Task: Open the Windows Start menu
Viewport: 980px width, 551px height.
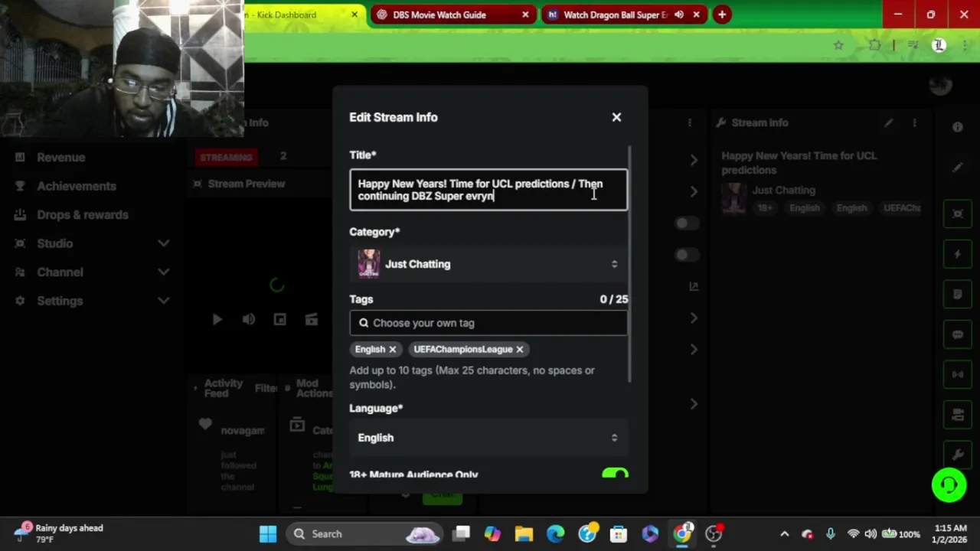Action: tap(267, 533)
